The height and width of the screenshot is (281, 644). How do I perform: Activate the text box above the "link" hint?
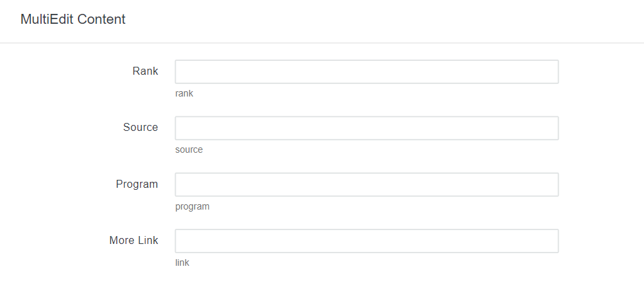point(367,241)
